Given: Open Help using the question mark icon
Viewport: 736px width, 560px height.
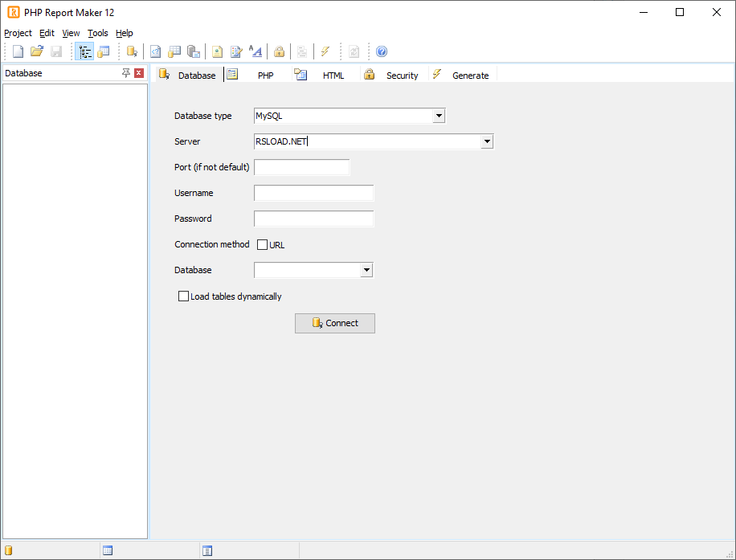Looking at the screenshot, I should pos(381,51).
